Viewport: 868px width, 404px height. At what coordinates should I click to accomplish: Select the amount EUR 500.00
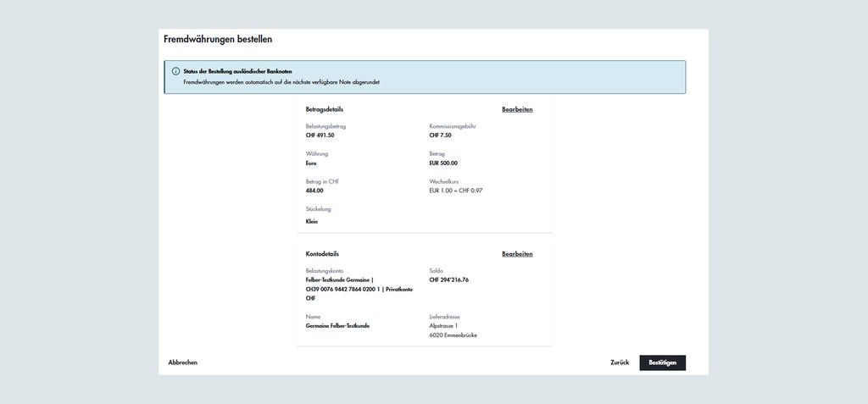[443, 163]
